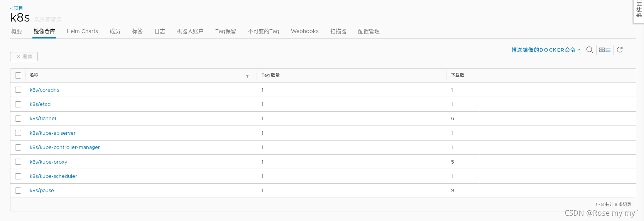
Task: Open k8s/etcd repository link
Action: tap(40, 104)
